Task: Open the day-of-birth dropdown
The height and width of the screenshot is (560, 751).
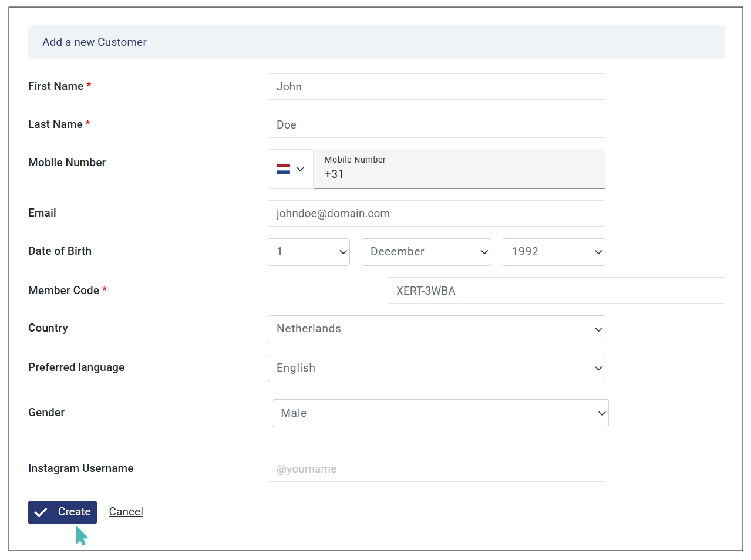Action: 308,252
